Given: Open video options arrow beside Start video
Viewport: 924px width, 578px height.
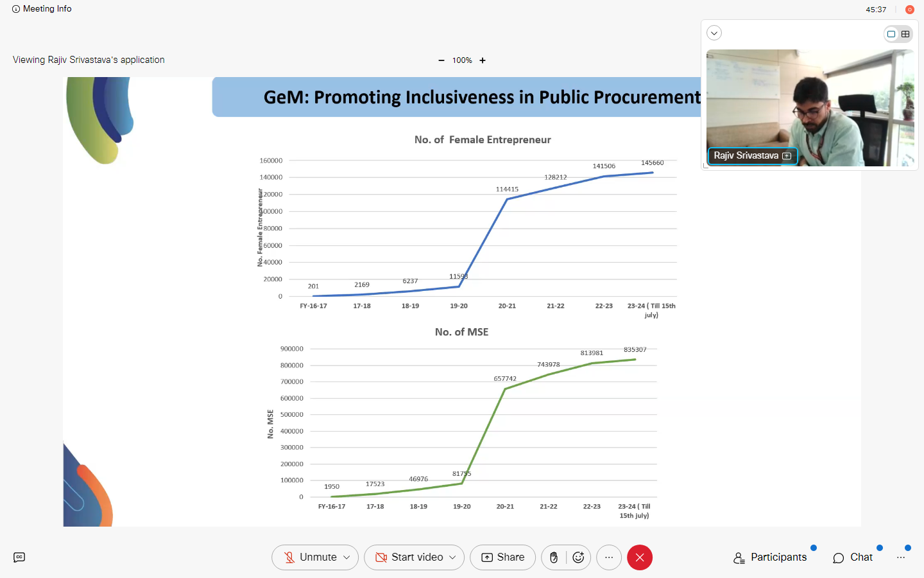Looking at the screenshot, I should (452, 557).
